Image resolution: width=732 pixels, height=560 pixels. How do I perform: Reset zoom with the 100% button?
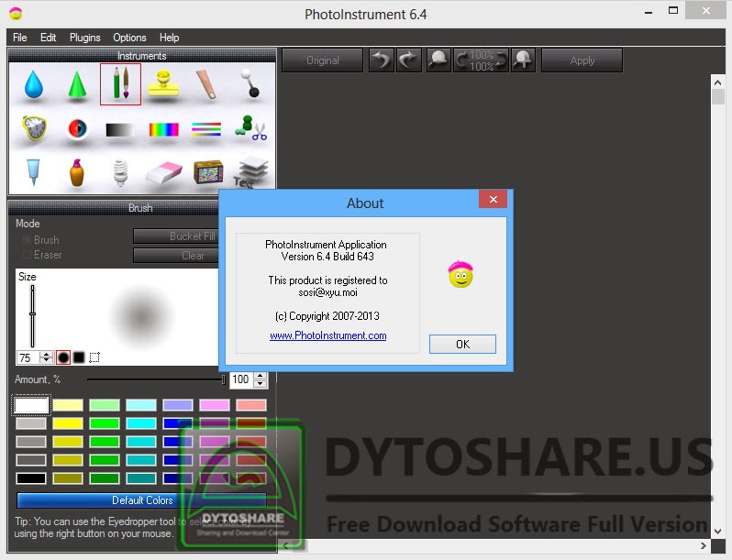tap(481, 60)
